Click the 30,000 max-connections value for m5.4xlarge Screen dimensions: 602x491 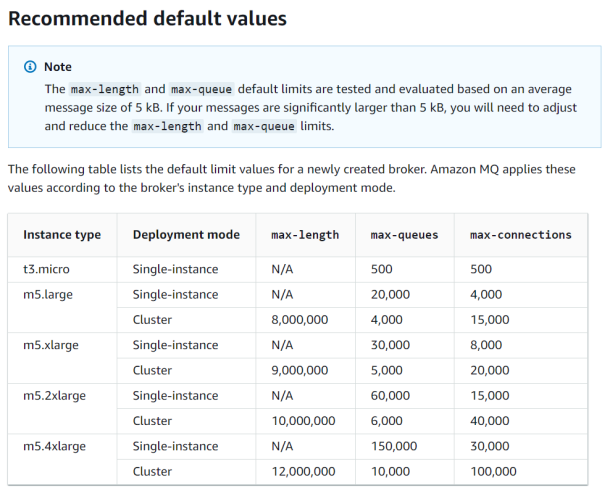[x=490, y=446]
